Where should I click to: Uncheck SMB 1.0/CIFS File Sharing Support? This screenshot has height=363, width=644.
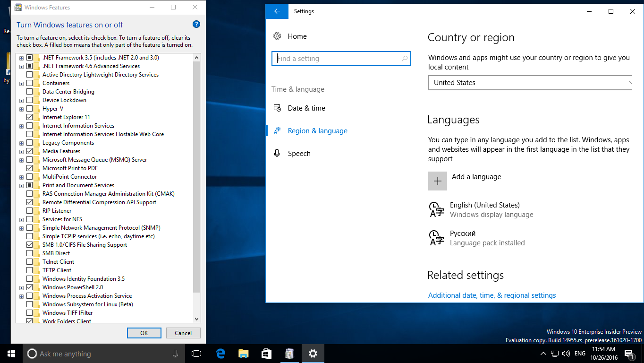click(x=30, y=245)
